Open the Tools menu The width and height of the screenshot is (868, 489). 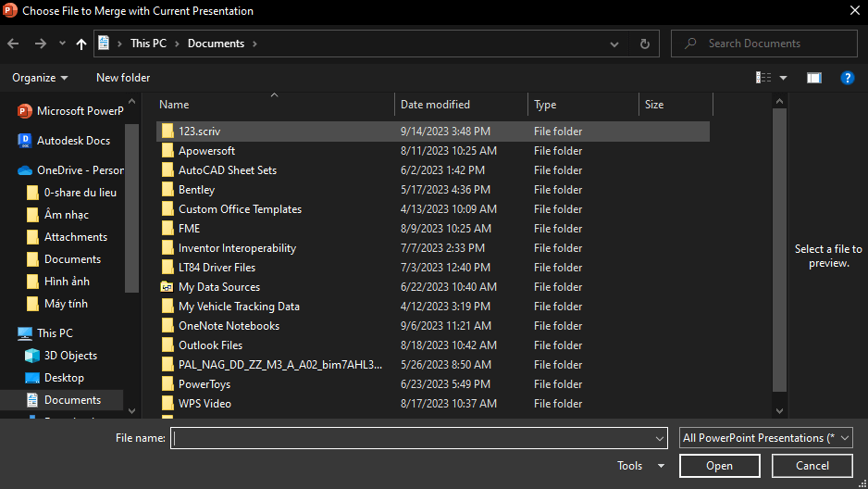click(x=640, y=466)
